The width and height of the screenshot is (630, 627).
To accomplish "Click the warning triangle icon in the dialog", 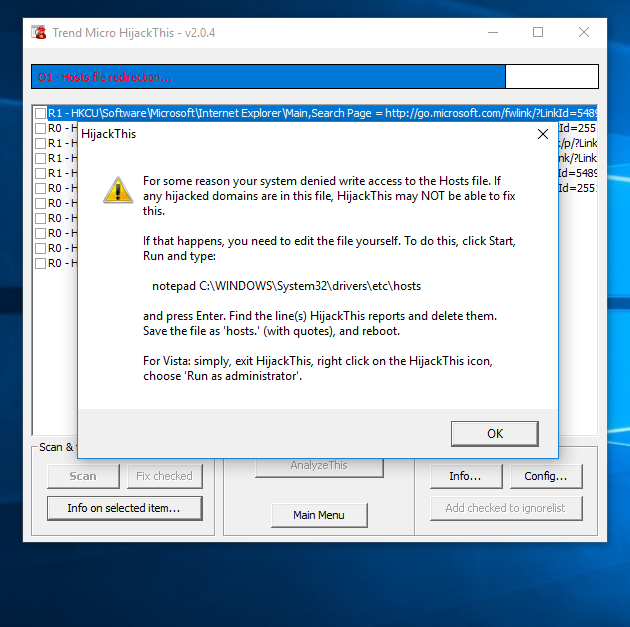I will [x=118, y=190].
